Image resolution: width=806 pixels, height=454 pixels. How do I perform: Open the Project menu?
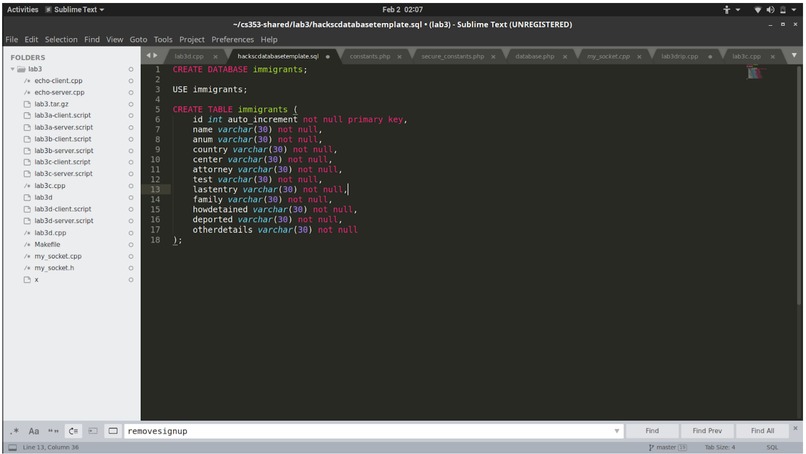(192, 40)
